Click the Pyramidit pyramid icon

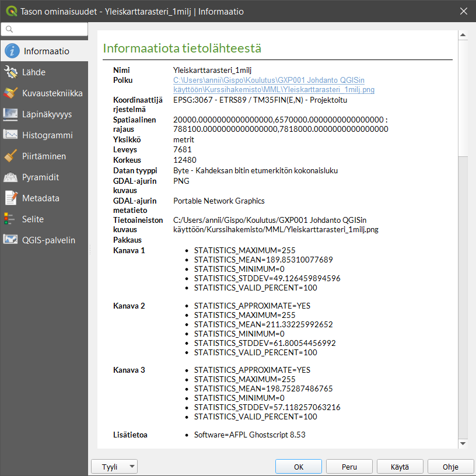click(12, 177)
